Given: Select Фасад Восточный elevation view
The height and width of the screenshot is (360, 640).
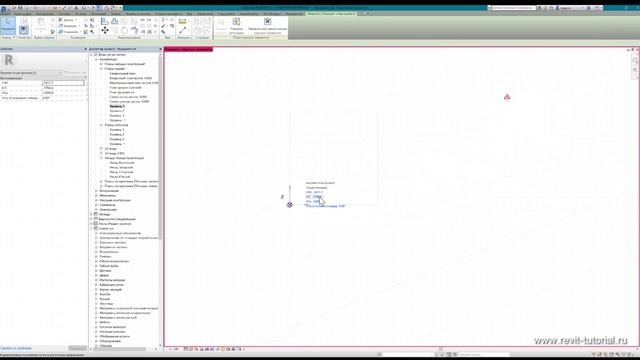Looking at the screenshot, I should (122, 163).
